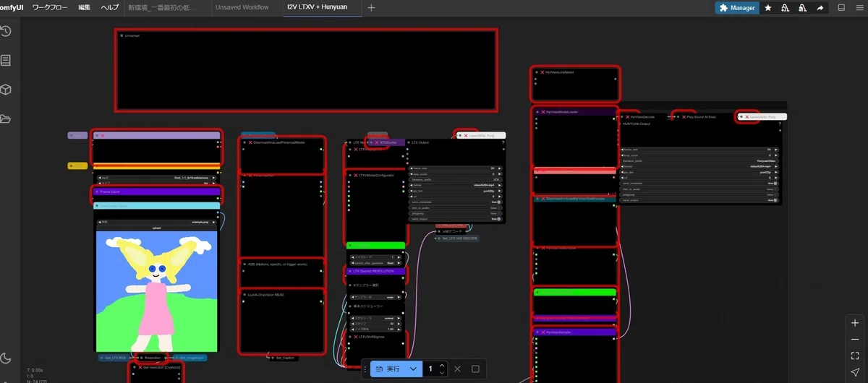
Task: Open the queue history sidebar icon
Action: pos(5,31)
